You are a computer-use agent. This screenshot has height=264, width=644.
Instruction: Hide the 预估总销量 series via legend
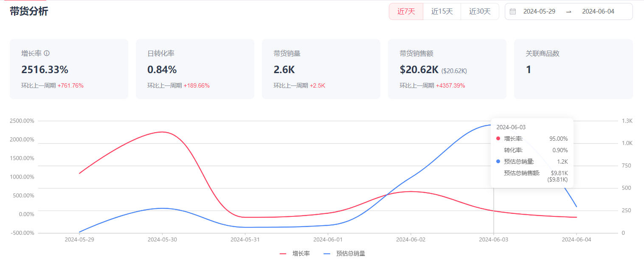(x=344, y=254)
